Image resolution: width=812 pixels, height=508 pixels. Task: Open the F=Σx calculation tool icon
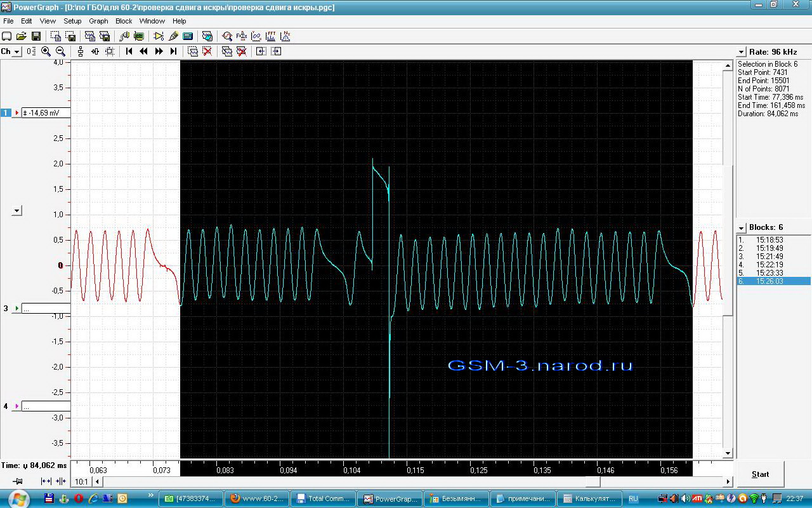tap(242, 36)
